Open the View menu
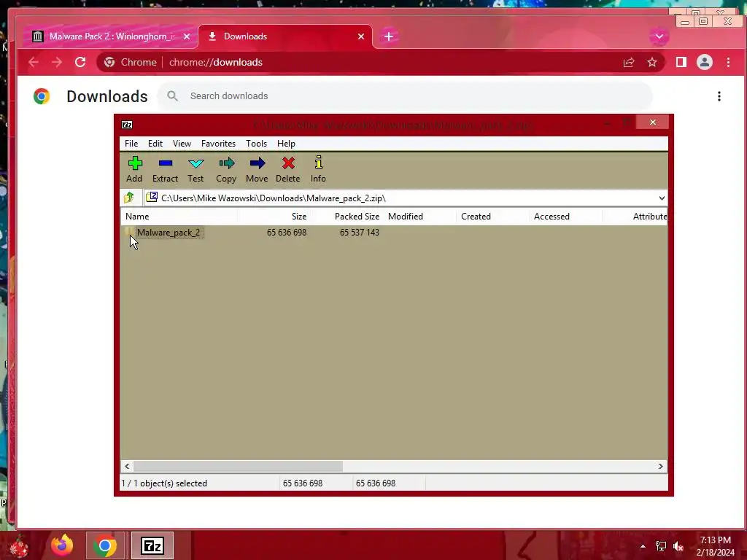The width and height of the screenshot is (747, 560). click(182, 144)
